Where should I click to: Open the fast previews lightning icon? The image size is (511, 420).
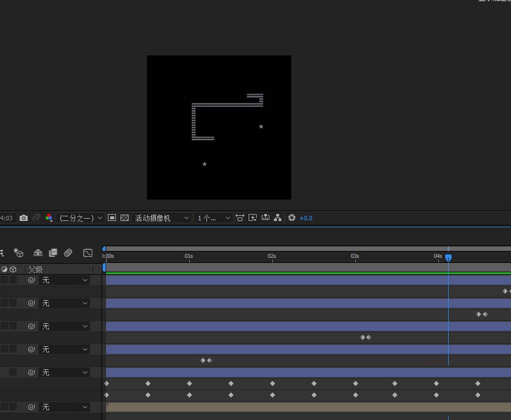253,217
